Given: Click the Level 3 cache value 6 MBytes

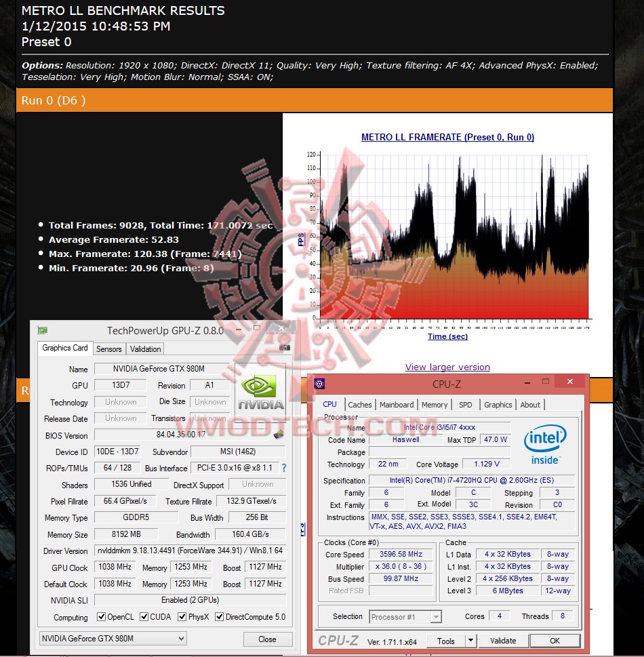Looking at the screenshot, I should [x=508, y=591].
